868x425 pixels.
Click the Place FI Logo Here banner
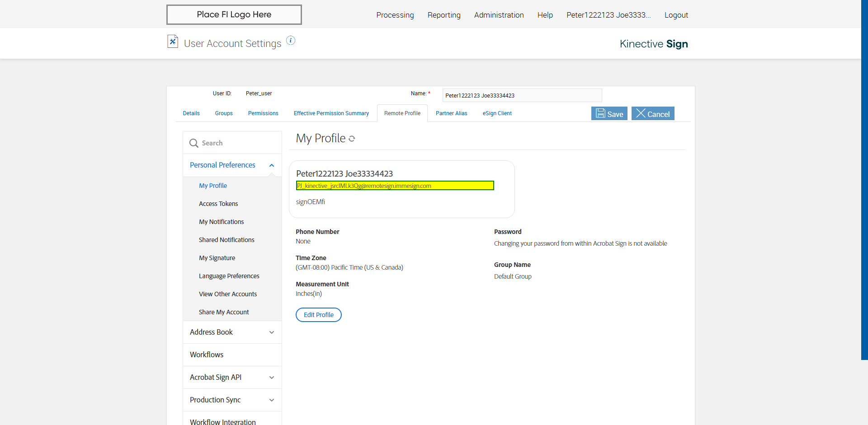(x=234, y=14)
